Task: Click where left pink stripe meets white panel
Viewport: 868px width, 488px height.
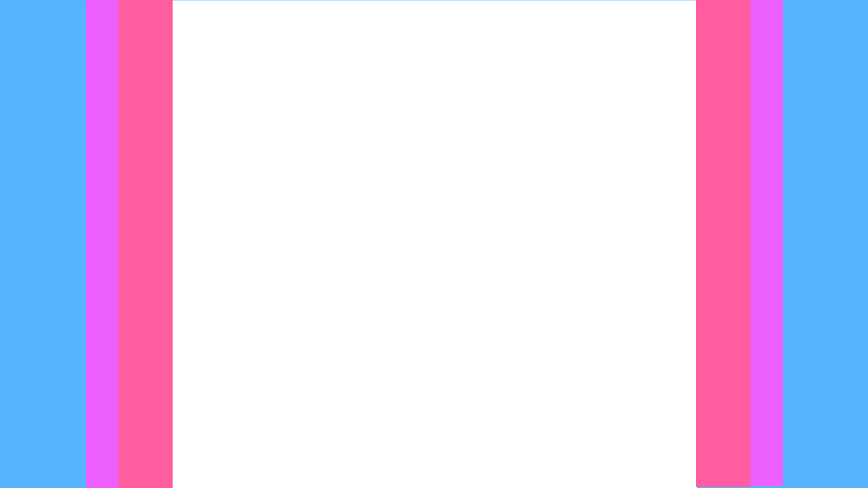Action: click(x=173, y=244)
